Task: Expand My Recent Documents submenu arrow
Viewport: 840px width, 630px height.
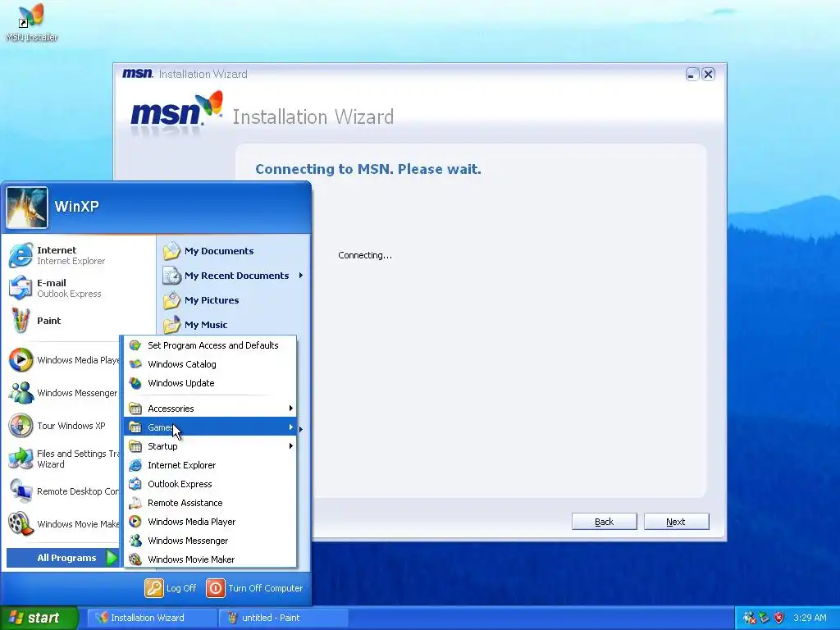Action: [300, 276]
